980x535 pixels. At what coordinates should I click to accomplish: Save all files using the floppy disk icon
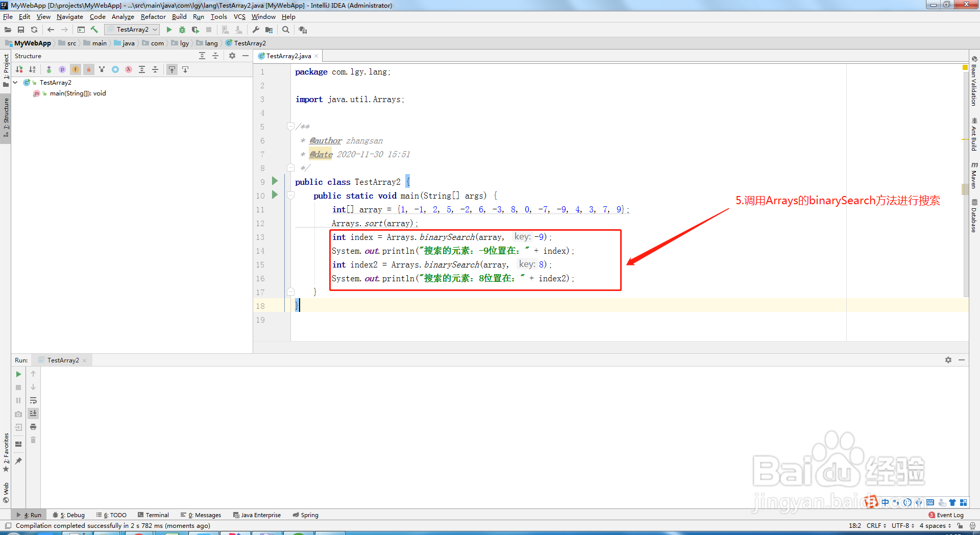point(21,30)
